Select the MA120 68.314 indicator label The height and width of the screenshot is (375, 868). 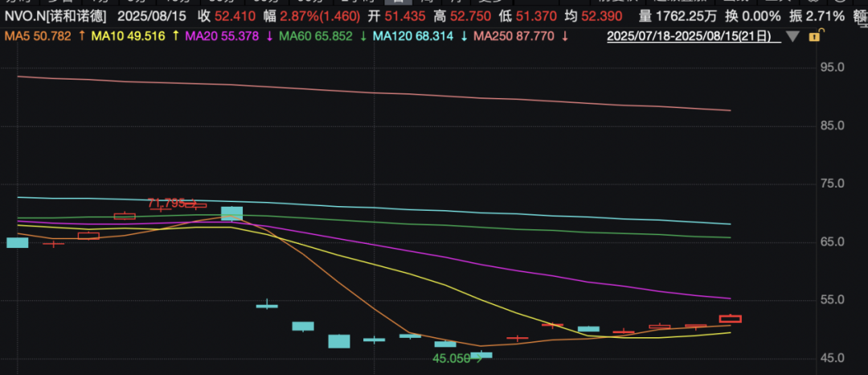pyautogui.click(x=413, y=36)
